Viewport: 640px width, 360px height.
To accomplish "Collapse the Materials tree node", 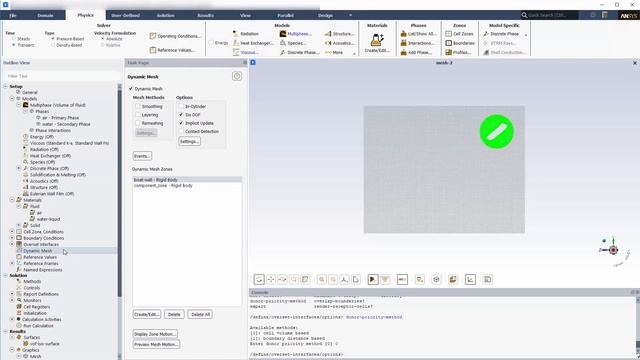I will pyautogui.click(x=12, y=200).
